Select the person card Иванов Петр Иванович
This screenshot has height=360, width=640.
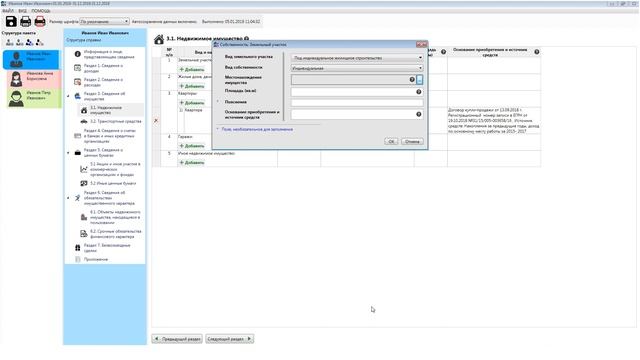34,98
